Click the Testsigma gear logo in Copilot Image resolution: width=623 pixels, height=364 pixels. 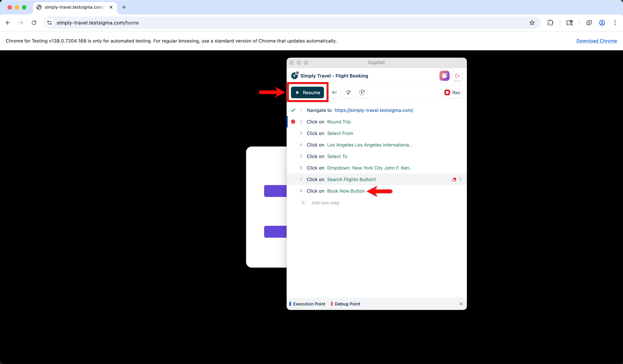tap(295, 75)
